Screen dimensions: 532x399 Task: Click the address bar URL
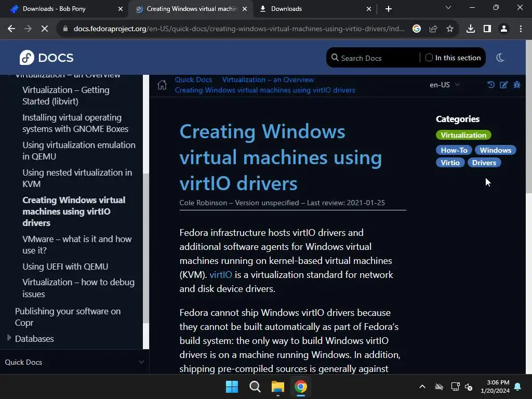(239, 29)
